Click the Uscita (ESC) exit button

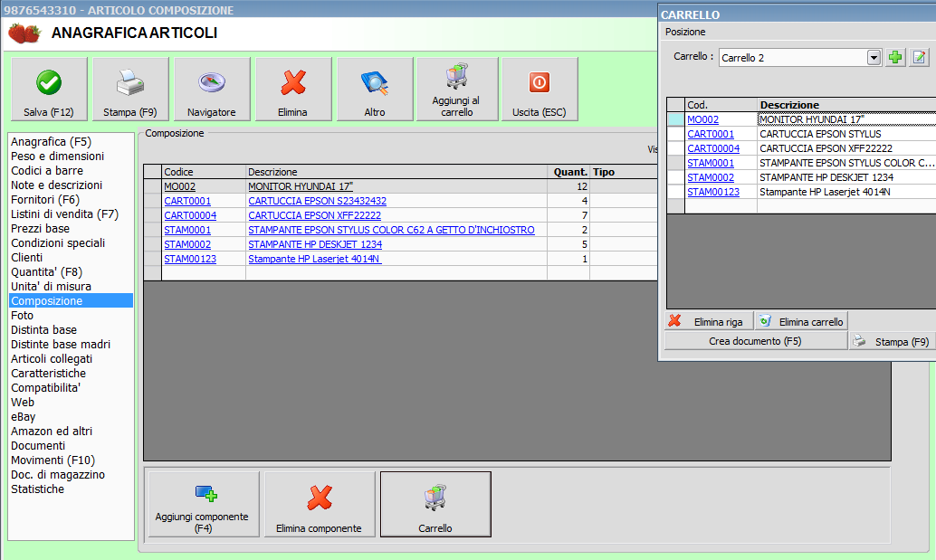pyautogui.click(x=540, y=90)
